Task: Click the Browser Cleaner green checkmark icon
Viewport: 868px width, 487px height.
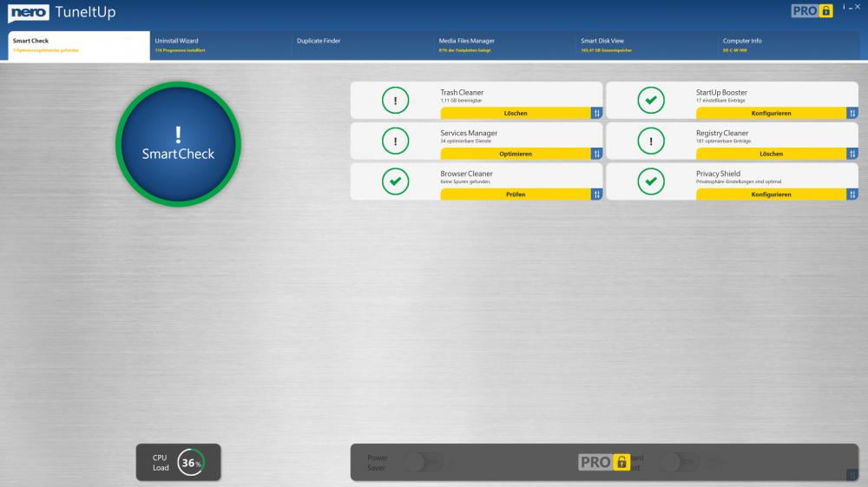Action: click(x=395, y=181)
